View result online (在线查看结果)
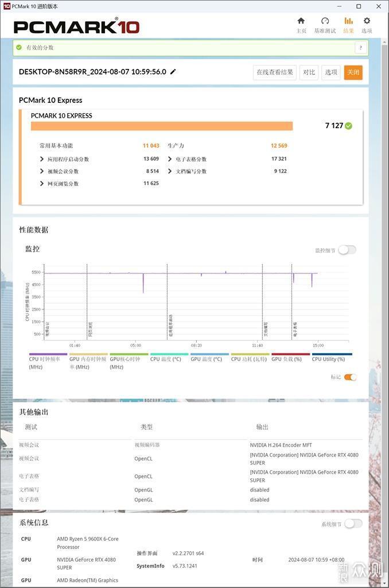This screenshot has height=588, width=389. tap(275, 72)
